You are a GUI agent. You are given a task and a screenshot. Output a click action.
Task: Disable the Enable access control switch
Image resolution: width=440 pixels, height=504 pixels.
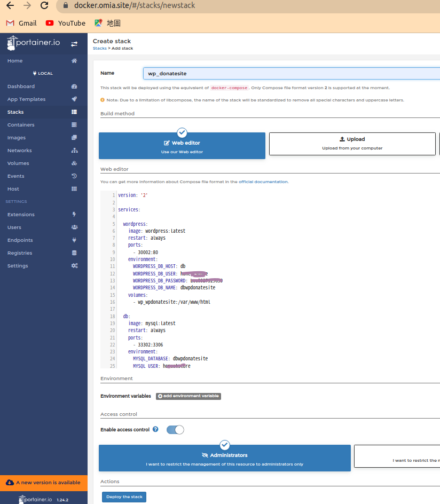[x=175, y=430]
